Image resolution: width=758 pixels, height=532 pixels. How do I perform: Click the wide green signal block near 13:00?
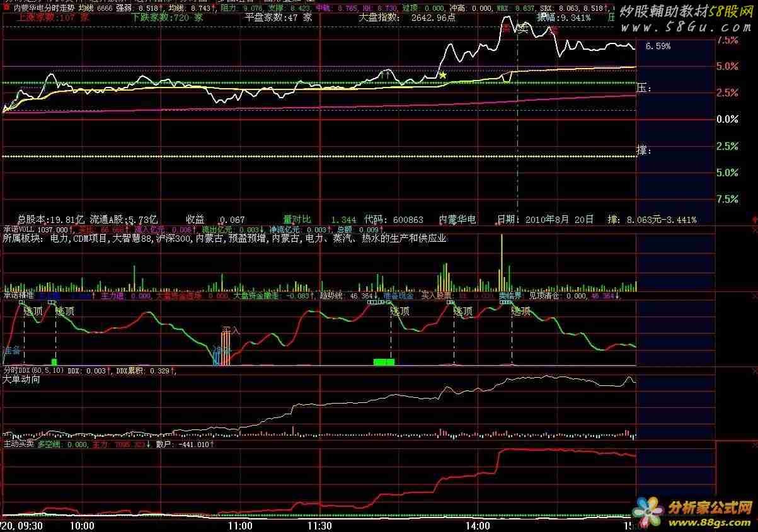(384, 361)
